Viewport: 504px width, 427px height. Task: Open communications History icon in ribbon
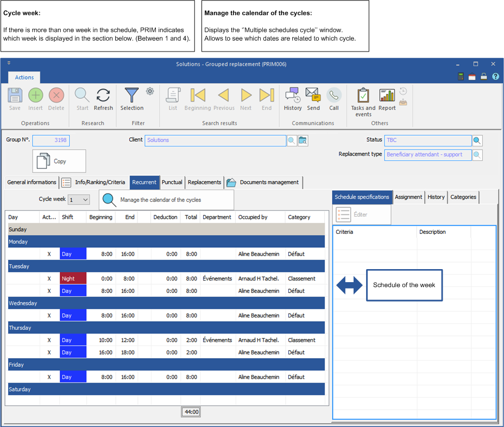click(293, 95)
